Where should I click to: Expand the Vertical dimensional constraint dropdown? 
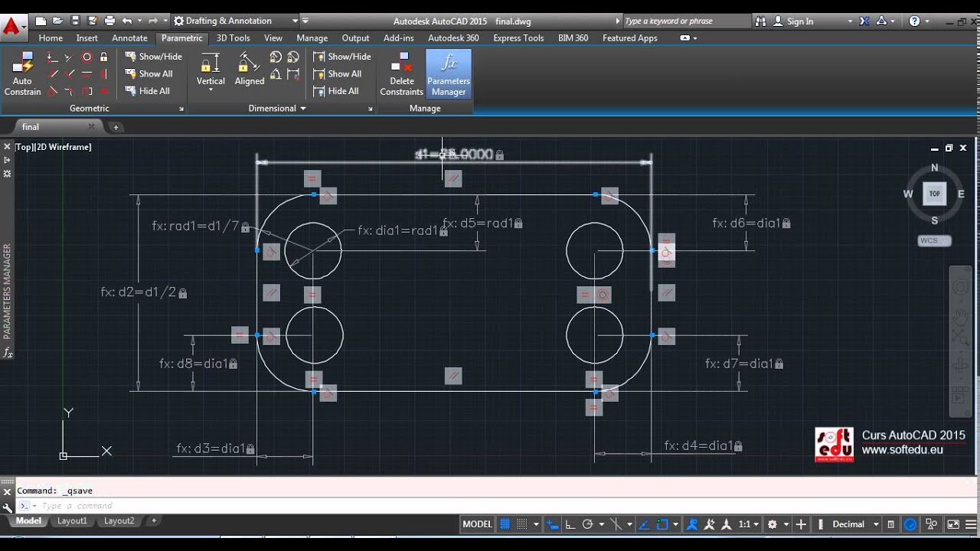pyautogui.click(x=211, y=90)
